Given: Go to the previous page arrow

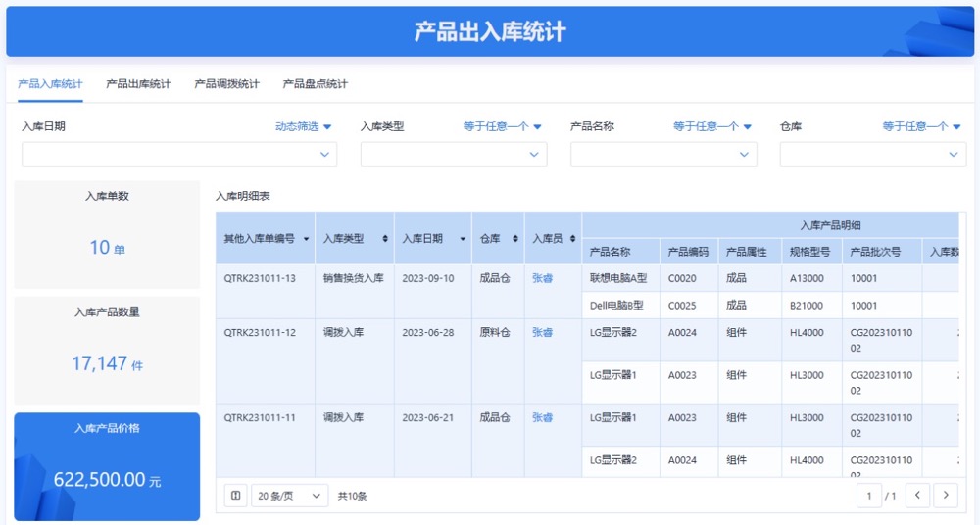Looking at the screenshot, I should pos(917,496).
